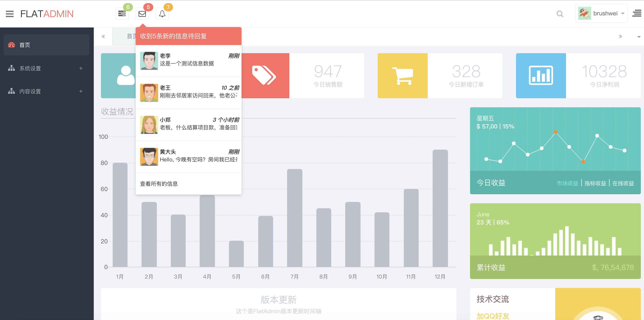
Task: Click the $, 76,54,678 total value
Action: [x=613, y=267]
